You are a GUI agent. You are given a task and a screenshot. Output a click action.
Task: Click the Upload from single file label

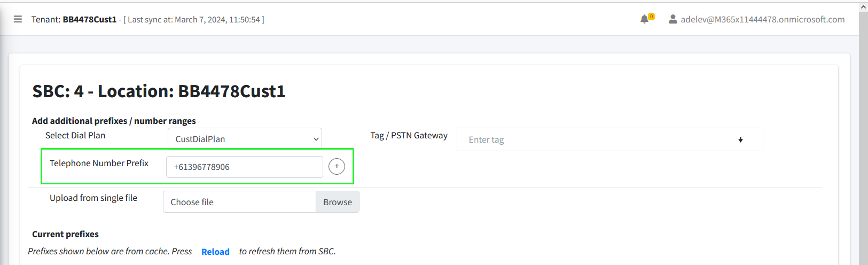pyautogui.click(x=93, y=198)
